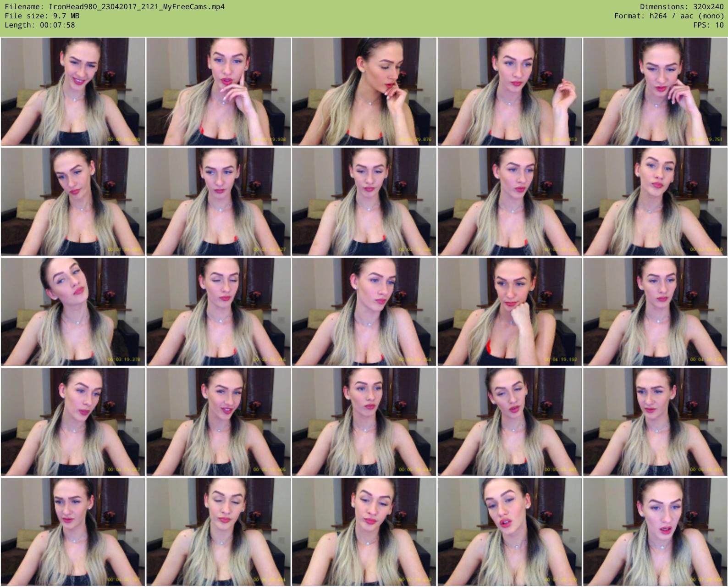Open the thumbnail stamped 00:03:19.378
The image size is (728, 587).
click(73, 312)
